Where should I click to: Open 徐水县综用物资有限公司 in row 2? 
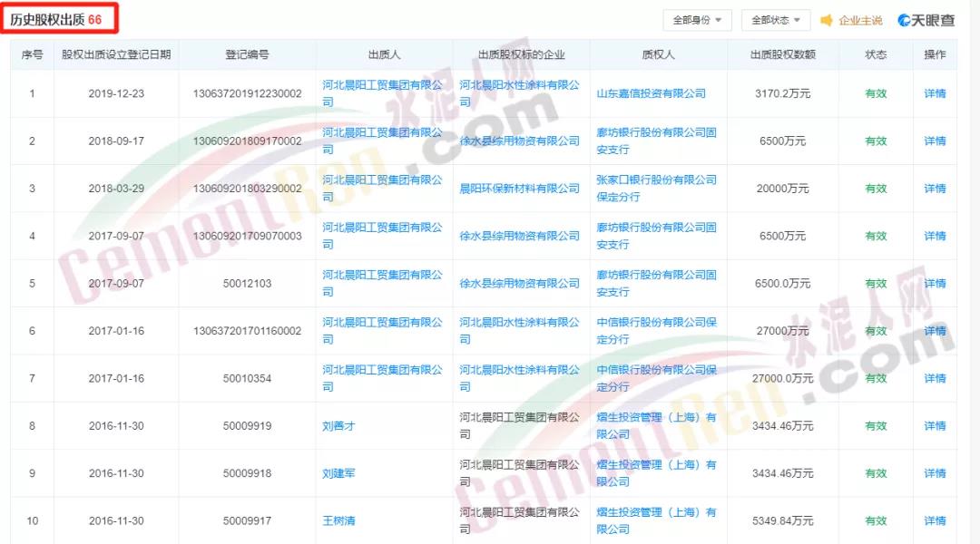(x=519, y=141)
